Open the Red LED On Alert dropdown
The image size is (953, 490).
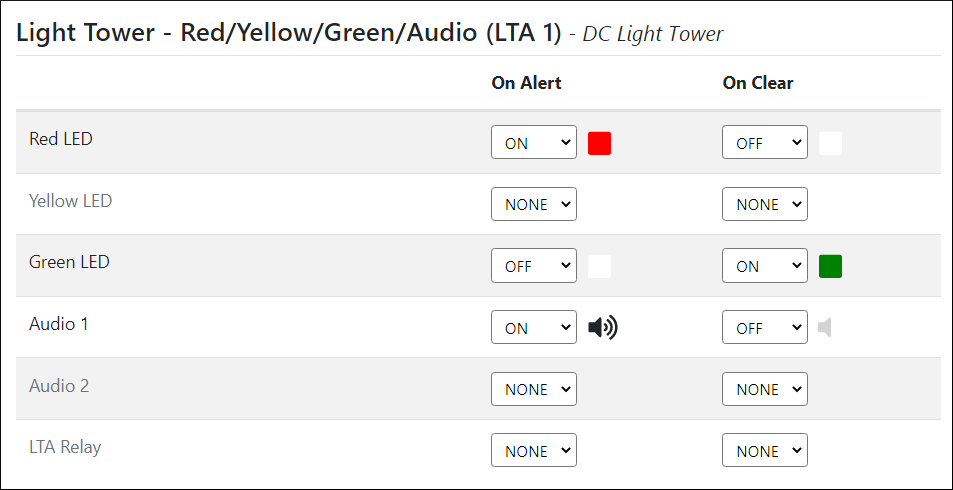(x=533, y=143)
